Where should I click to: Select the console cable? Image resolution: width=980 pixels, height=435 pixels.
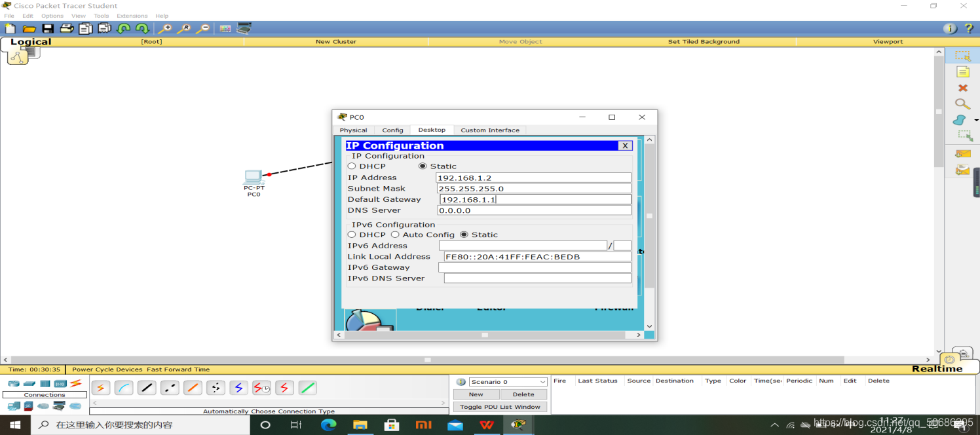click(x=124, y=388)
